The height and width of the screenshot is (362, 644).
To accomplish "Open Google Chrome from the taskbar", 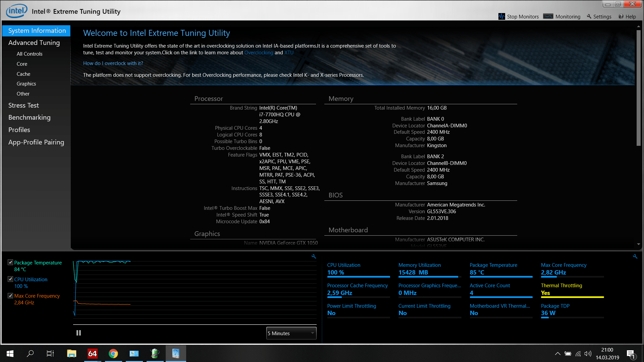I will tap(113, 353).
